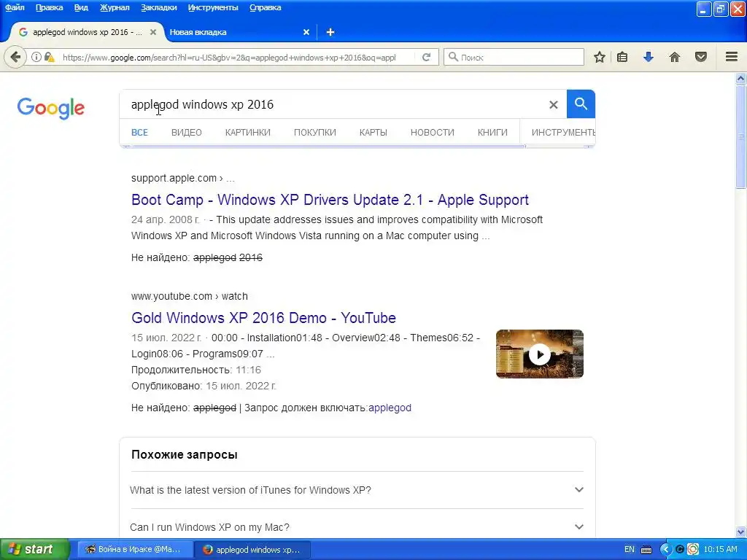This screenshot has height=560, width=747.
Task: Click EN language indicator in tray
Action: (x=630, y=550)
